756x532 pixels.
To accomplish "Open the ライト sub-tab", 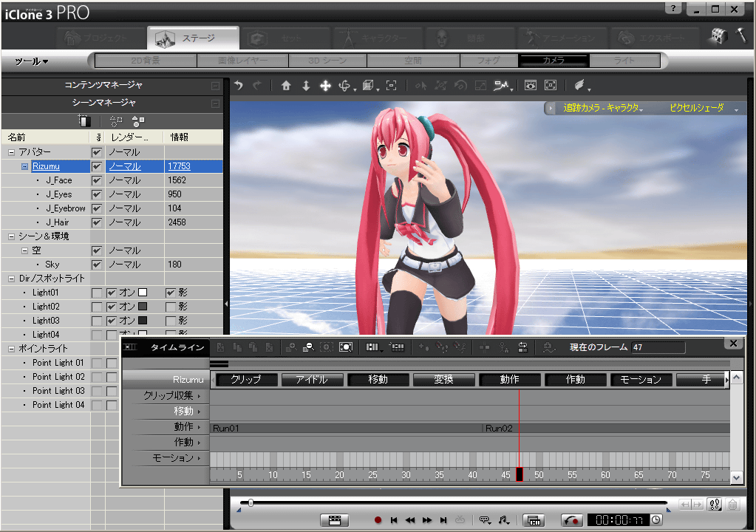I will (624, 61).
